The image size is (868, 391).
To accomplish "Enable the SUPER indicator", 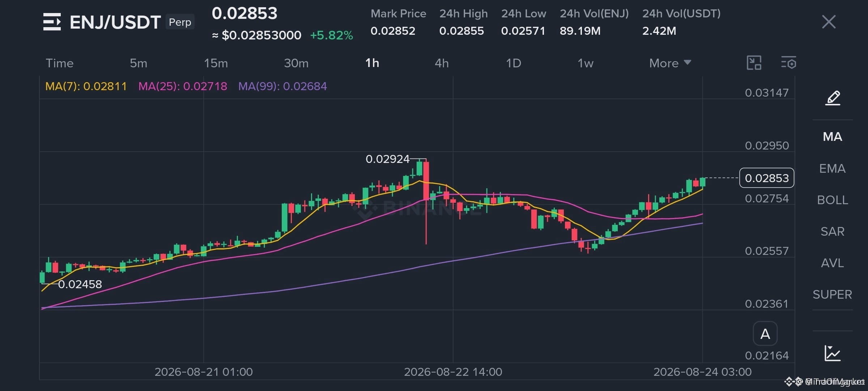I will pos(833,294).
